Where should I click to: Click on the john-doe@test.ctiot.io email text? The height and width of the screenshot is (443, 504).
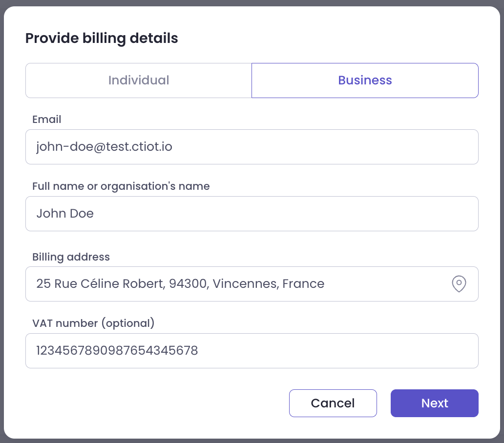tap(104, 147)
